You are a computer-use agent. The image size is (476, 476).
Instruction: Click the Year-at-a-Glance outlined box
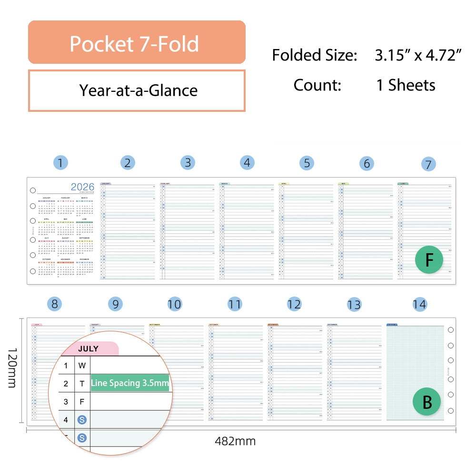coord(137,90)
